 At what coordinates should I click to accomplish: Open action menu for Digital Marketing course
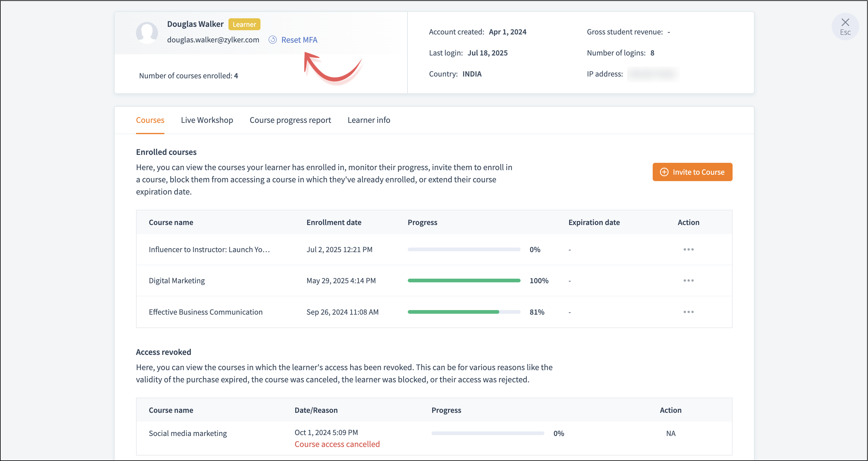[x=688, y=281]
